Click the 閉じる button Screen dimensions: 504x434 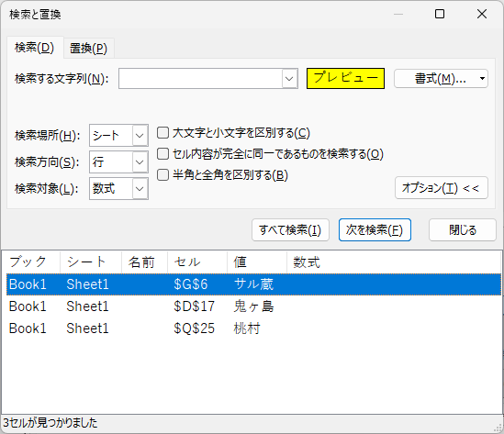tap(463, 230)
